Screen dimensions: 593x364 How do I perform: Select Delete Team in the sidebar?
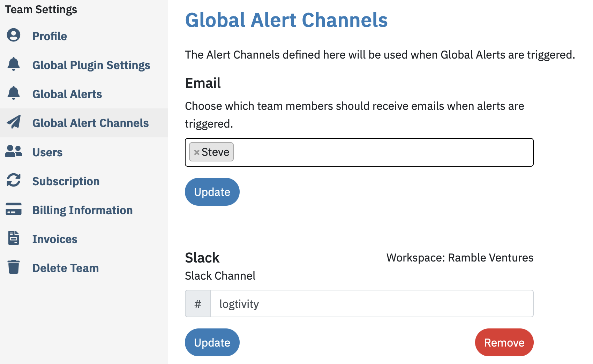pyautogui.click(x=65, y=267)
